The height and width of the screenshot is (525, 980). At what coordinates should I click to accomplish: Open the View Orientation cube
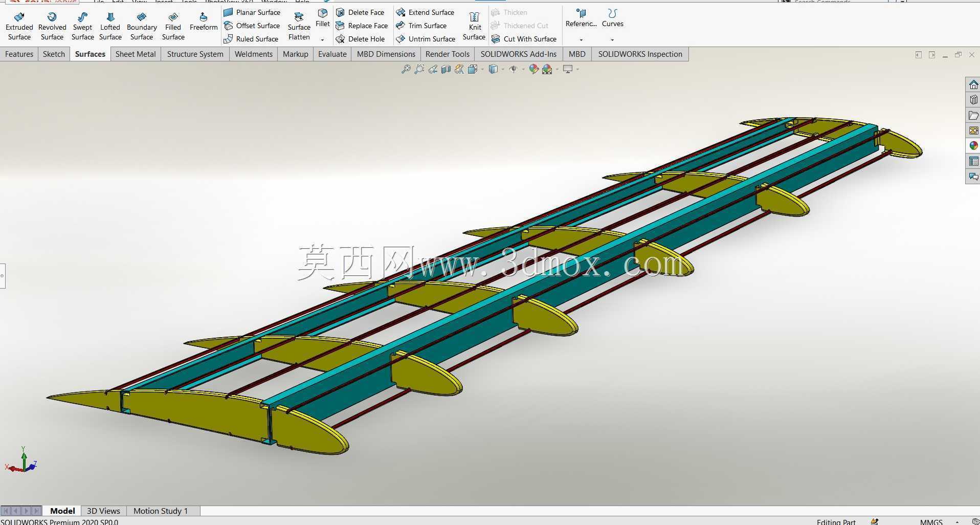[x=473, y=69]
